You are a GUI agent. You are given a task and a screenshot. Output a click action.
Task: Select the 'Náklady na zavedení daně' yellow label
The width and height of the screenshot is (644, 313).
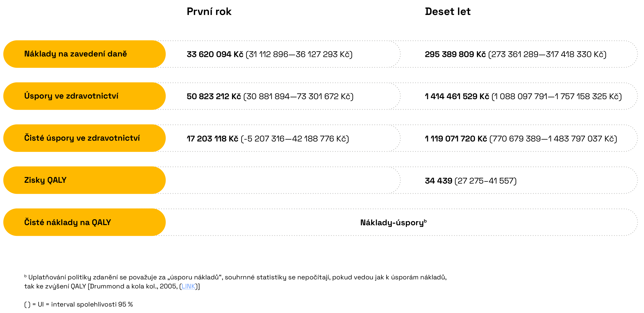point(75,54)
